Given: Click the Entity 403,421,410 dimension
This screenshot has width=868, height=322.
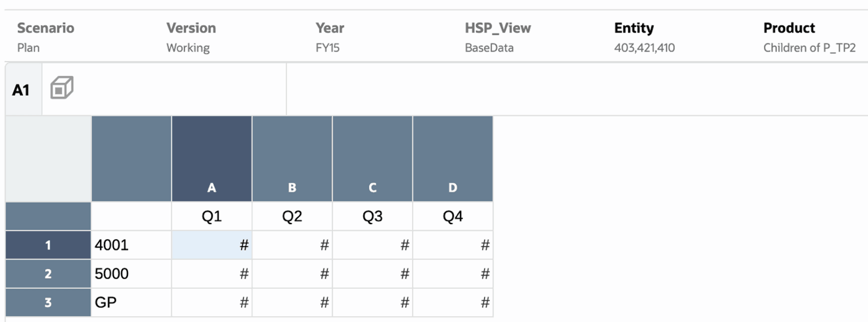Looking at the screenshot, I should tap(644, 37).
